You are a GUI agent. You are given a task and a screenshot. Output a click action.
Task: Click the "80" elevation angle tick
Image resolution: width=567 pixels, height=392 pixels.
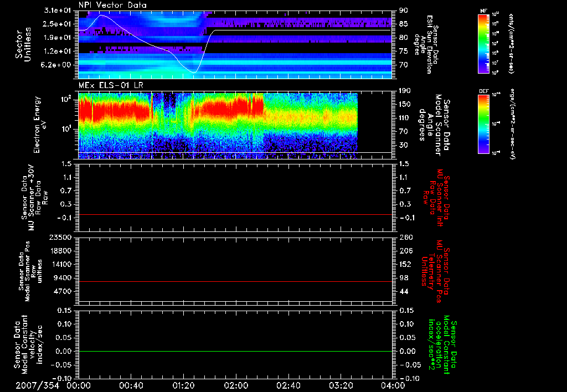coord(404,38)
